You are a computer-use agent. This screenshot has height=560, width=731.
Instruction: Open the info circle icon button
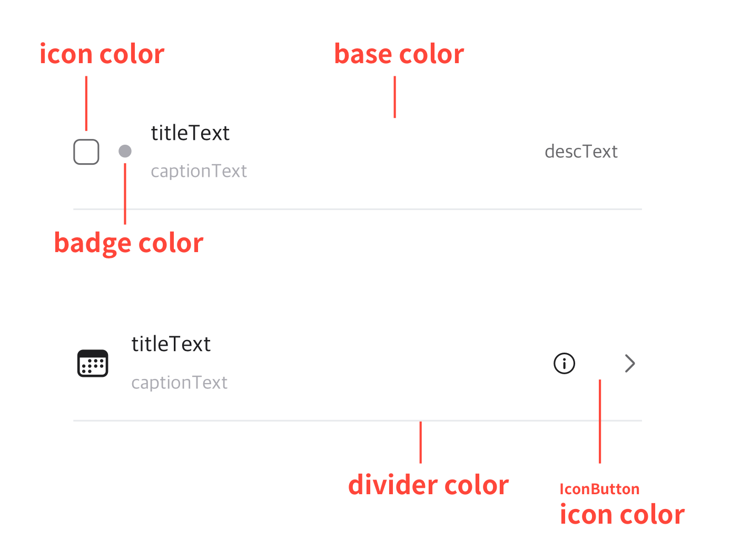[564, 363]
